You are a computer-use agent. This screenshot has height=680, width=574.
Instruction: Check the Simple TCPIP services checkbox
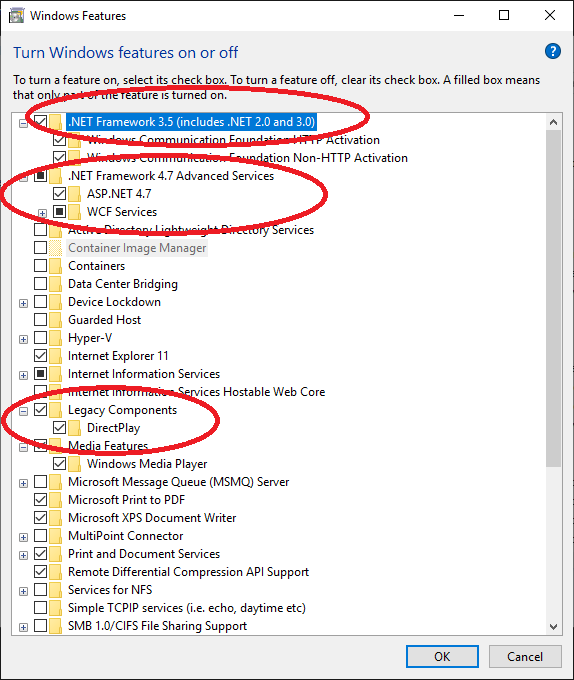(40, 608)
